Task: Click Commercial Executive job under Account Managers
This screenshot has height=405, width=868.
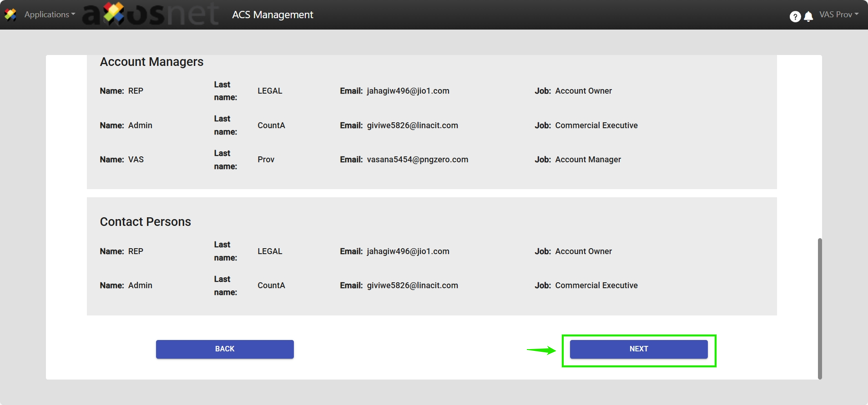Action: tap(596, 125)
